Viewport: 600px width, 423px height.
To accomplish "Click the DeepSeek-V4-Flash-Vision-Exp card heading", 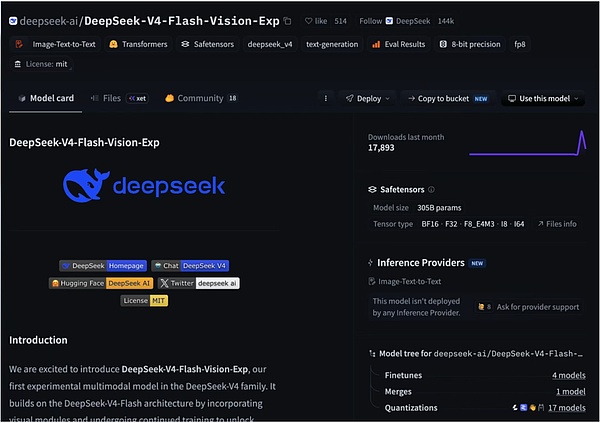I will point(84,143).
